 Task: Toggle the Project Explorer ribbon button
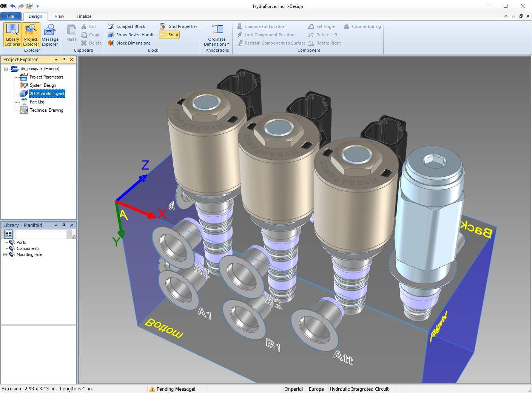[31, 35]
